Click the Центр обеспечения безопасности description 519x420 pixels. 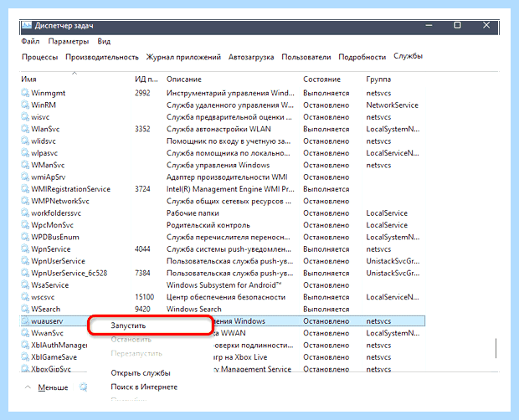pyautogui.click(x=226, y=297)
